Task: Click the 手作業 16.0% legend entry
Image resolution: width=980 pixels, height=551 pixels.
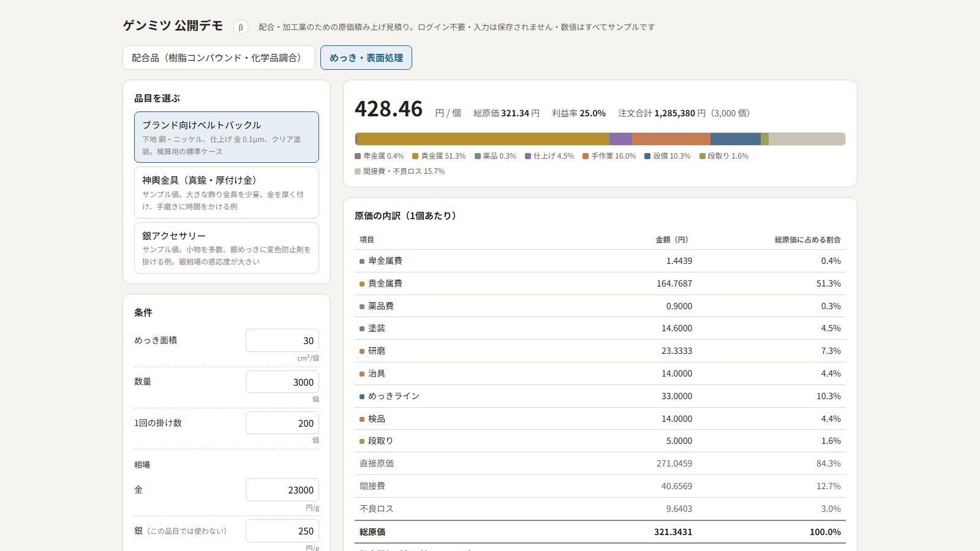Action: (x=609, y=156)
